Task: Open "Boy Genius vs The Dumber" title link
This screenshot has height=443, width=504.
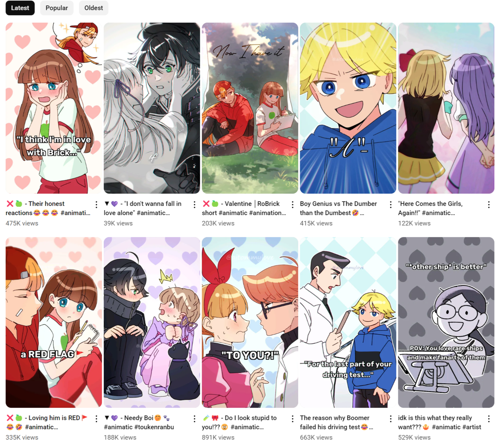Action: (338, 208)
